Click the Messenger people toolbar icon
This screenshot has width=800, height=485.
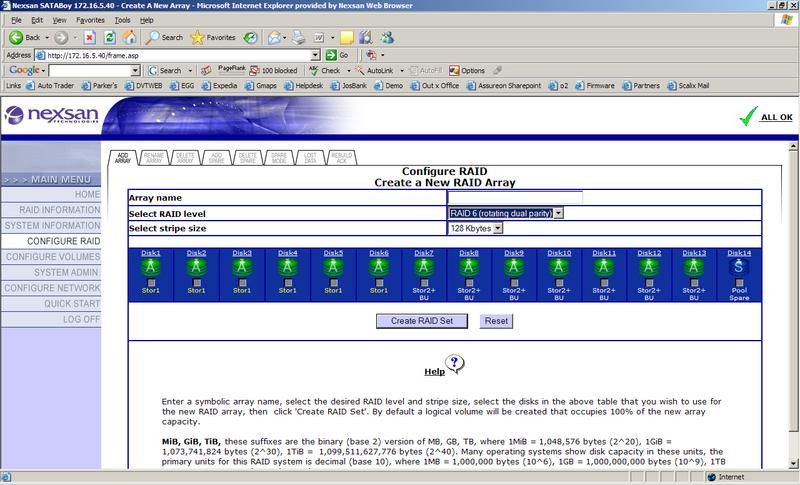point(387,37)
